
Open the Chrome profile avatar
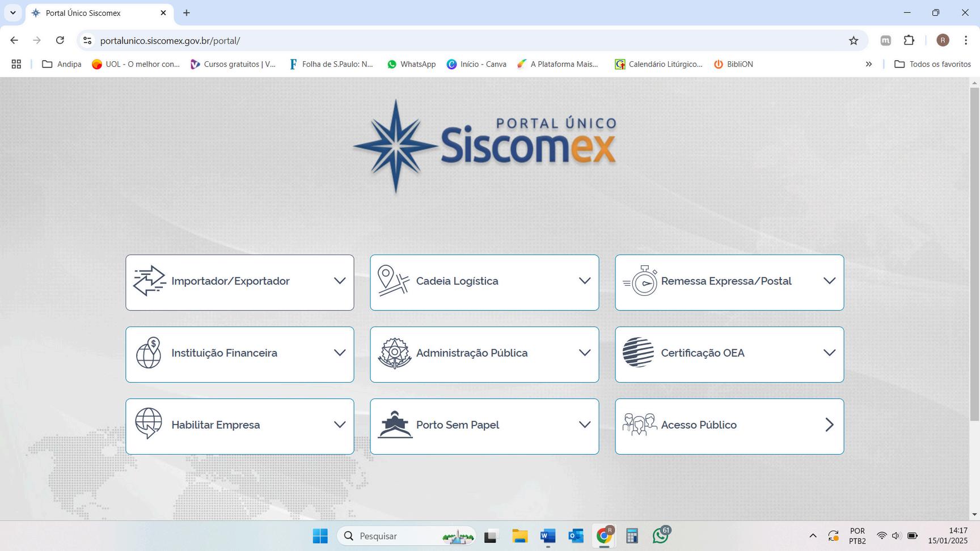943,40
